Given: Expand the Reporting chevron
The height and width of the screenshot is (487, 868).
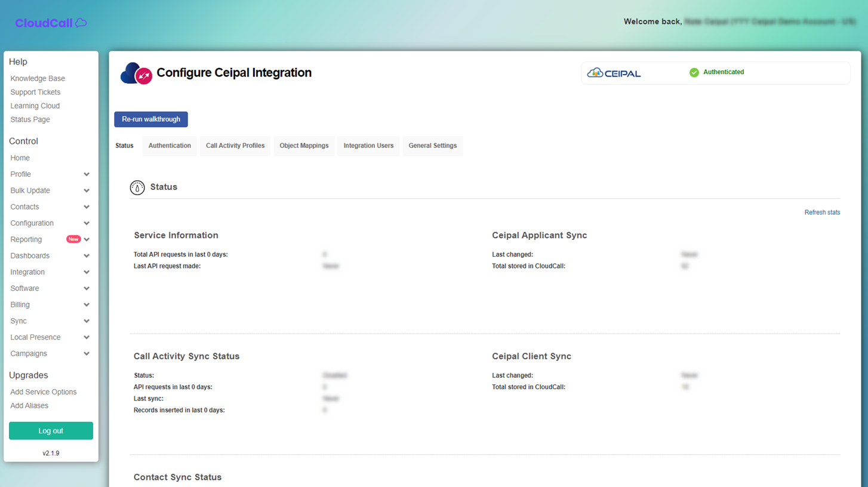Looking at the screenshot, I should [x=87, y=239].
